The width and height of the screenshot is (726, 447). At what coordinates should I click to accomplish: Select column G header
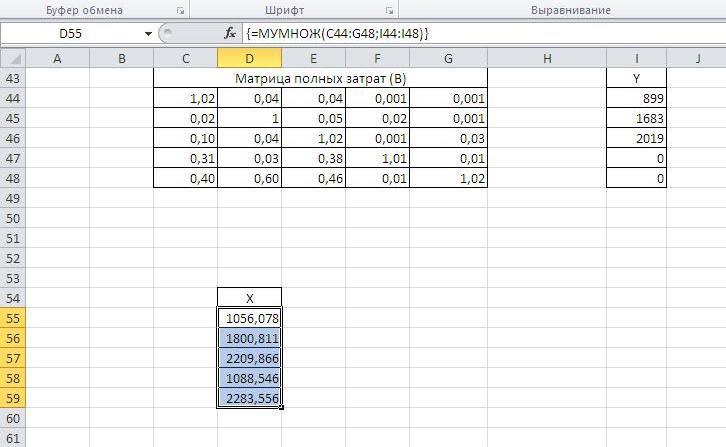(448, 59)
